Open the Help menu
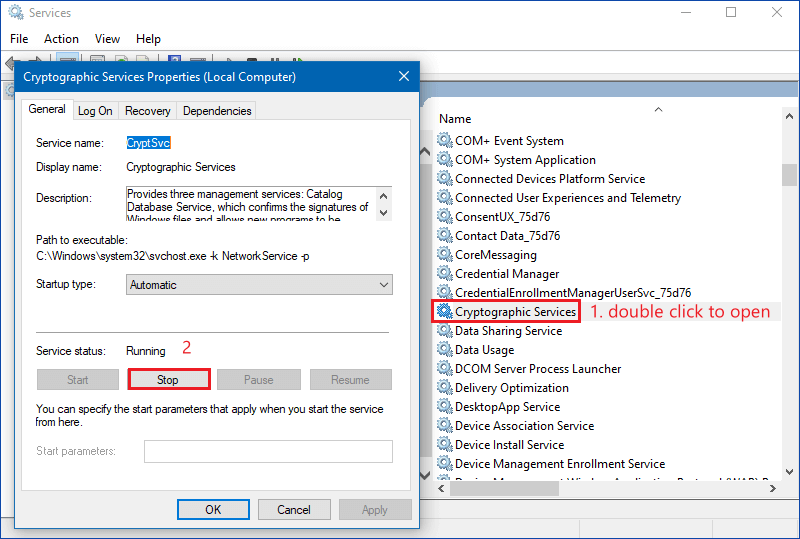The height and width of the screenshot is (539, 800). pyautogui.click(x=148, y=39)
